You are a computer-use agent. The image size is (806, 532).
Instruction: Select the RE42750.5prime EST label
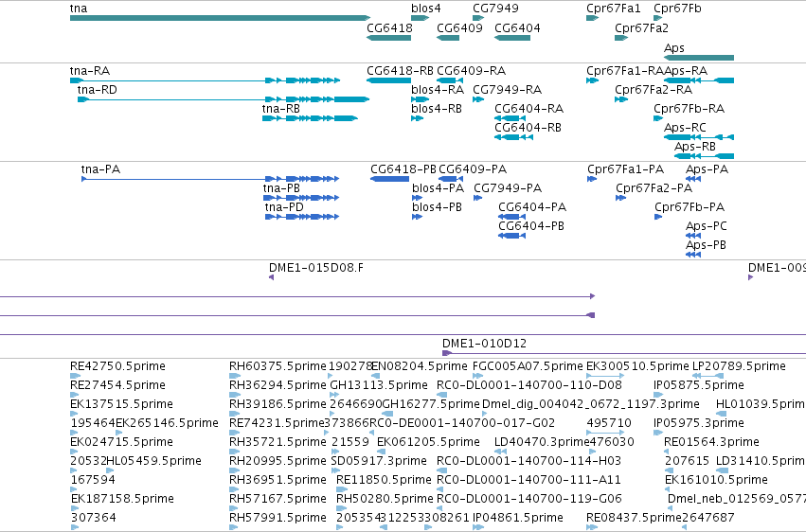click(x=117, y=365)
